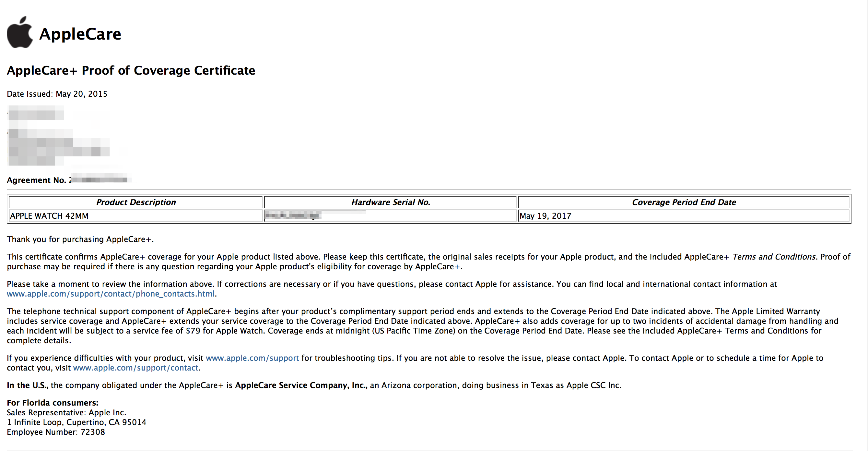Select the May 19, 2017 coverage date cell
868x451 pixels.
545,216
